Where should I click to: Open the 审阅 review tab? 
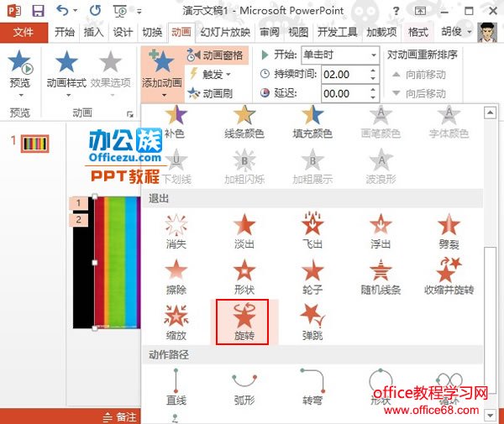(270, 32)
